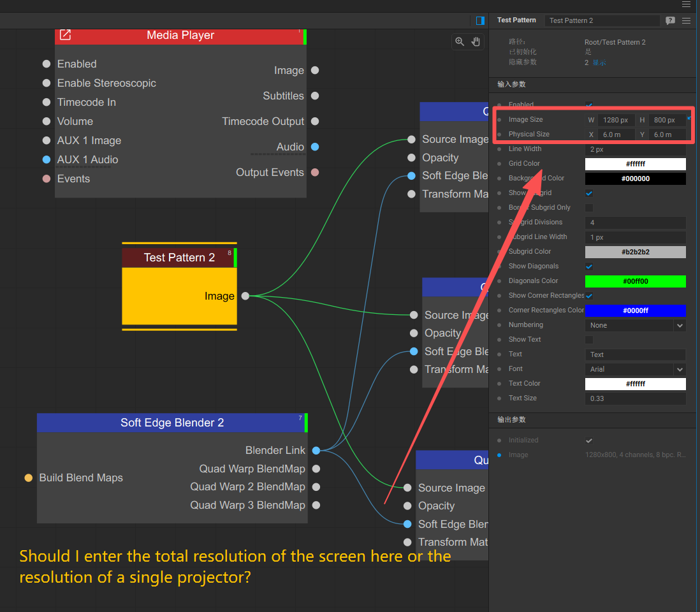Click the Media Player open-external icon
Screen dimensions: 700x612
click(65, 35)
